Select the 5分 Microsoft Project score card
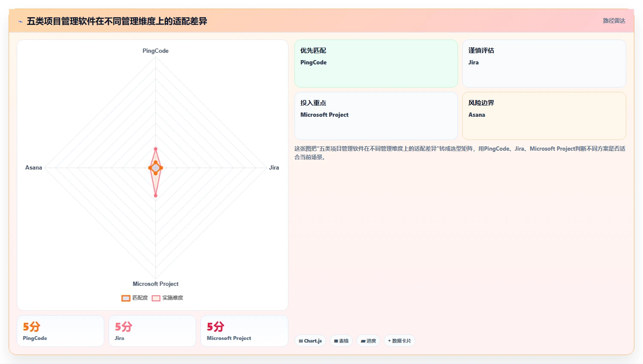Screen dimensions: 643x364 pos(244,331)
